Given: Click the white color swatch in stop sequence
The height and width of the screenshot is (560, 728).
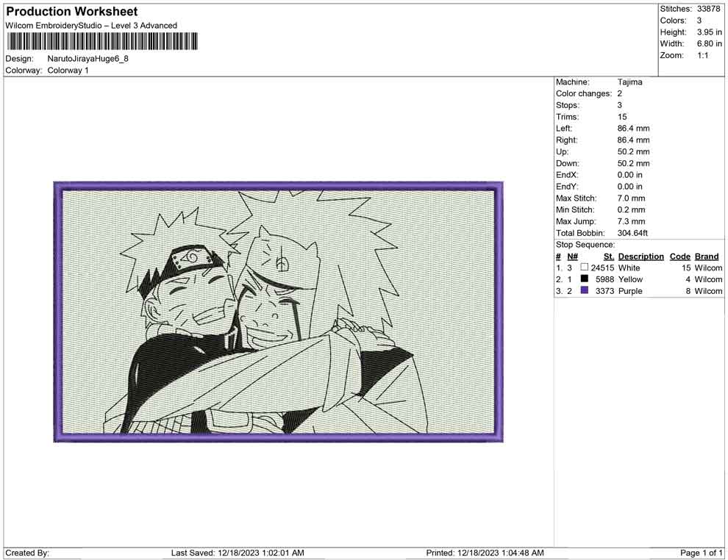Looking at the screenshot, I should coord(584,268).
